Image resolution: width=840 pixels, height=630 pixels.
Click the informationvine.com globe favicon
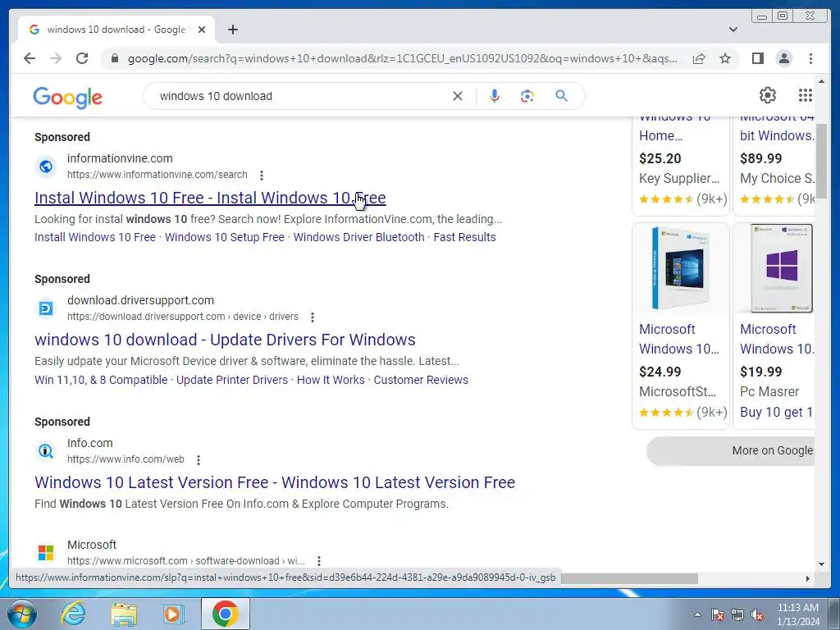46,167
